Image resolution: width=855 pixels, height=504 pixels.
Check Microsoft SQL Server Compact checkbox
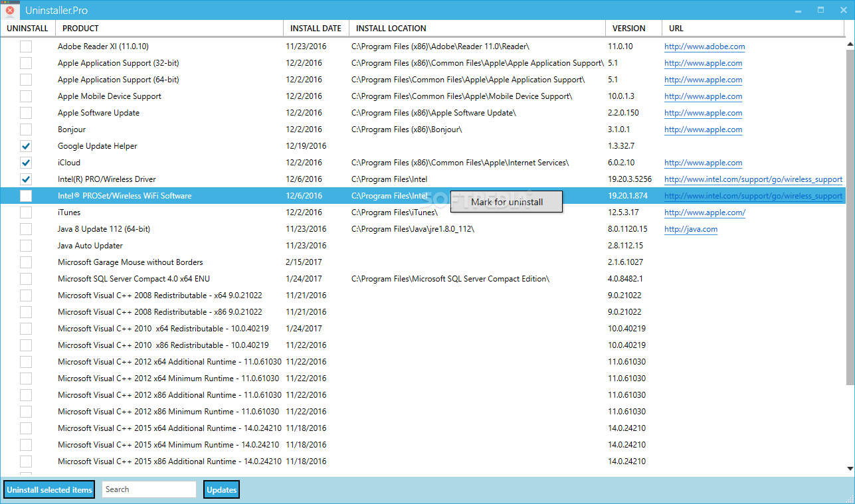(x=26, y=279)
